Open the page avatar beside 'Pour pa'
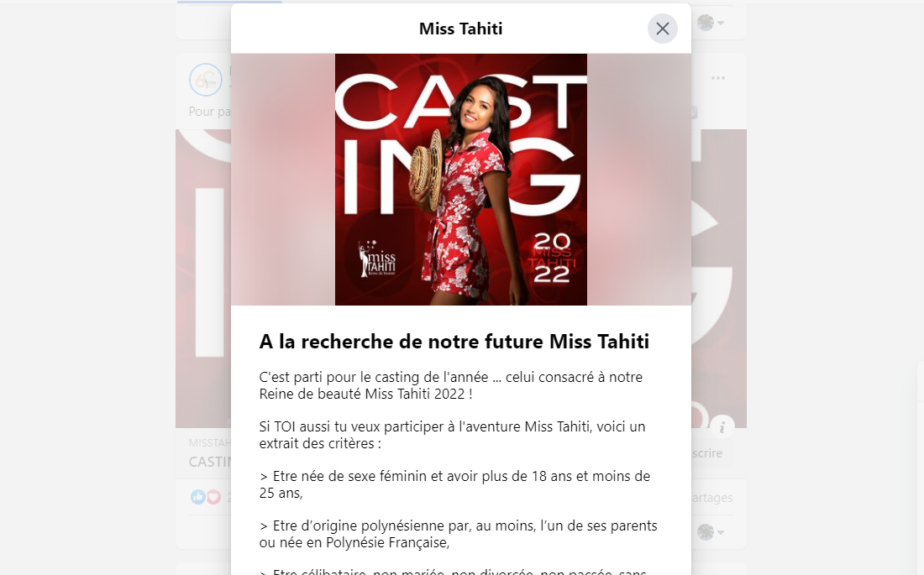 (x=206, y=80)
